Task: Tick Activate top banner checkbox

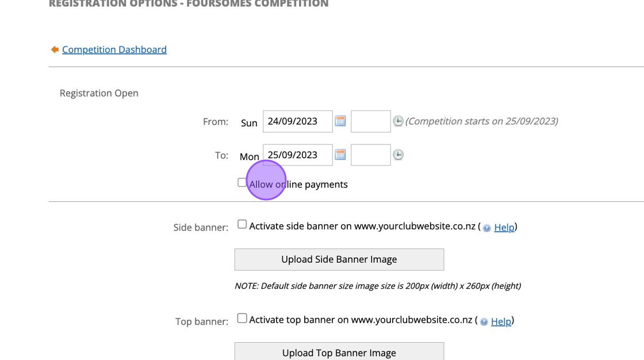Action: [x=242, y=318]
